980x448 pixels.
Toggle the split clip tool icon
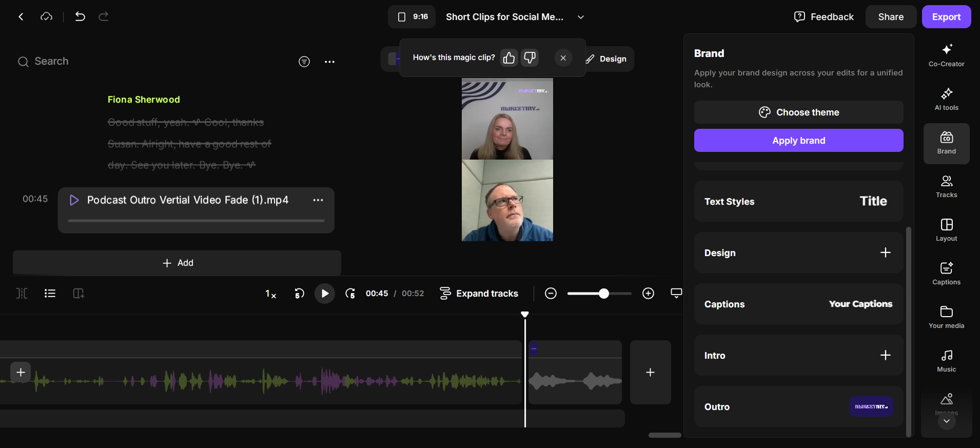(x=22, y=293)
